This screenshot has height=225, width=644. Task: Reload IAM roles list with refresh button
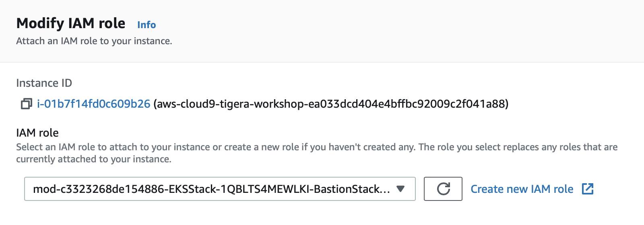pos(443,189)
